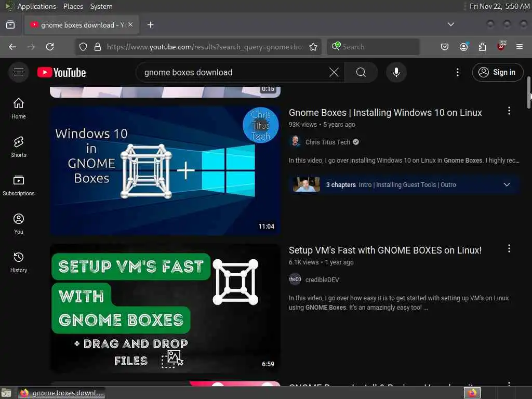
Task: Open the Pocket save icon
Action: click(x=445, y=47)
